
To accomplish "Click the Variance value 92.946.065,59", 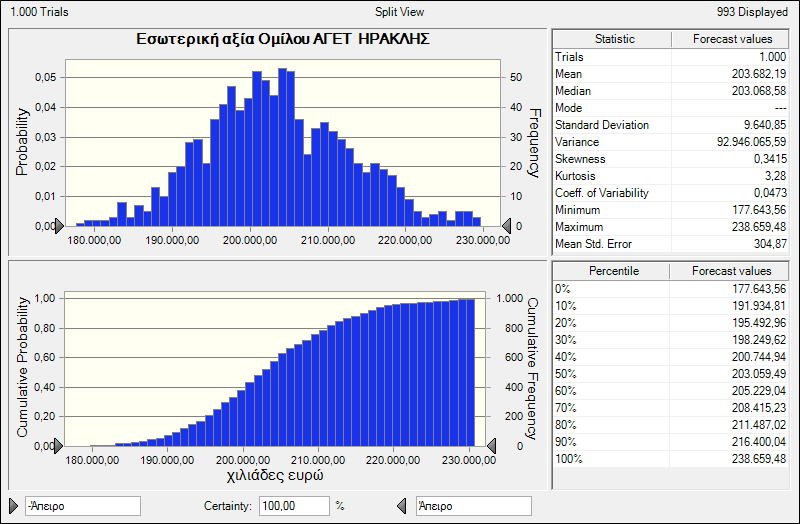I will (752, 142).
